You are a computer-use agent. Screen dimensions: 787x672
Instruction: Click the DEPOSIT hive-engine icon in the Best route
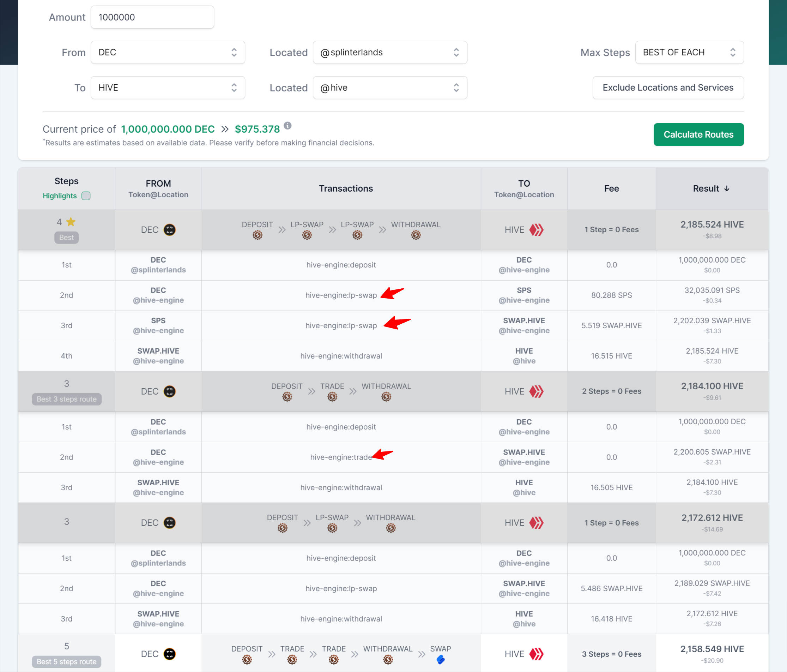258,235
